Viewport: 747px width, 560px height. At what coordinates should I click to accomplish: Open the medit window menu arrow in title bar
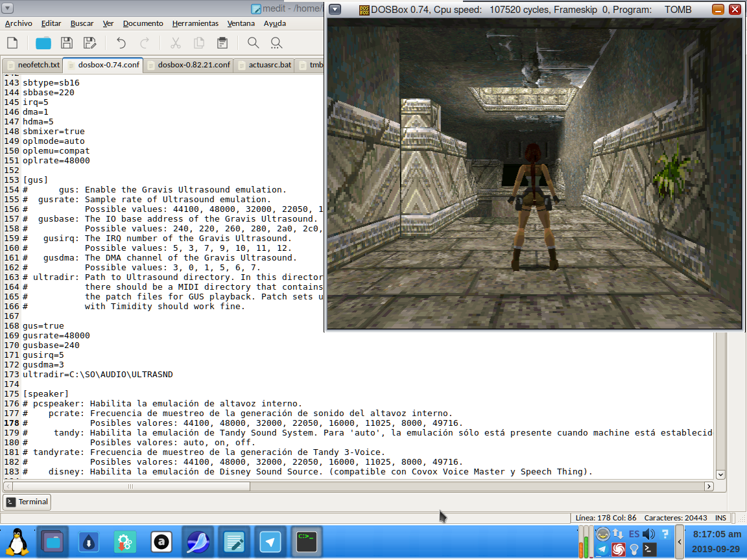[8, 8]
